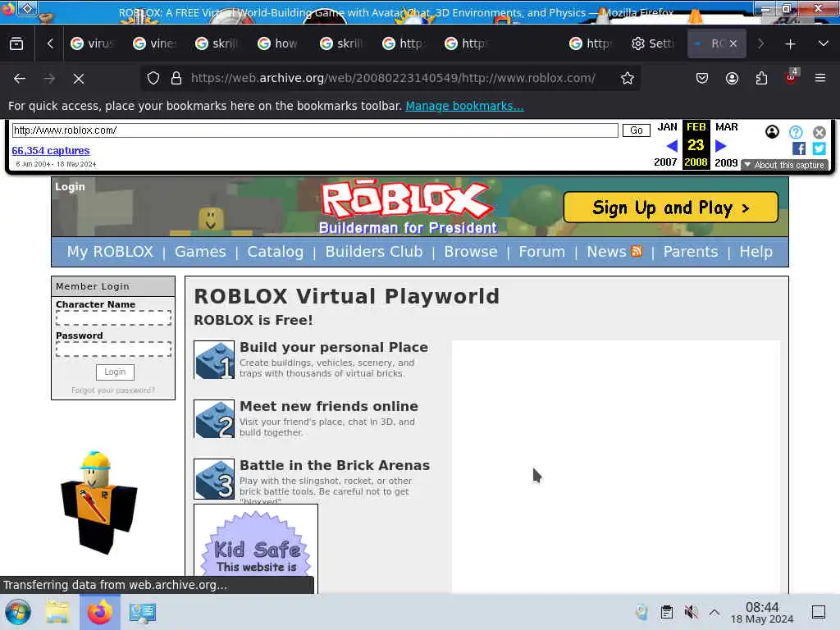This screenshot has height=630, width=840.
Task: Select 2007 year in Wayback toolbar
Action: [665, 162]
